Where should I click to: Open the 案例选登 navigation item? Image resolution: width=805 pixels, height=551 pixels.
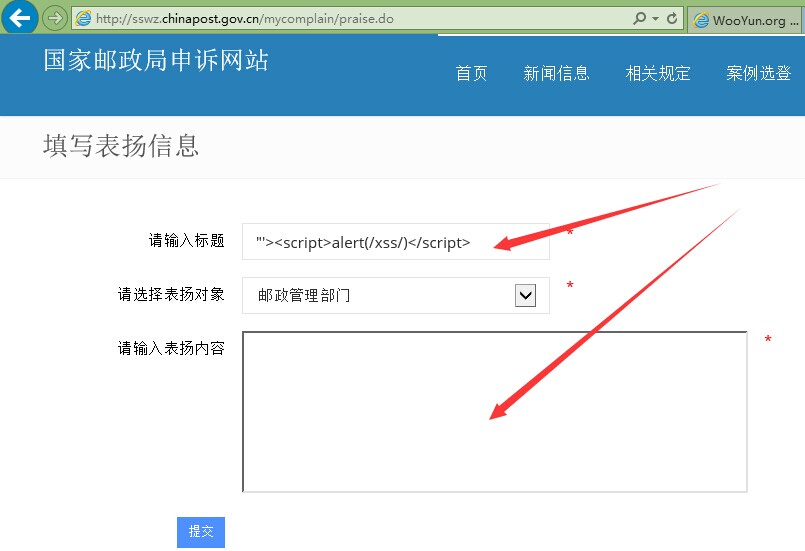[x=758, y=73]
